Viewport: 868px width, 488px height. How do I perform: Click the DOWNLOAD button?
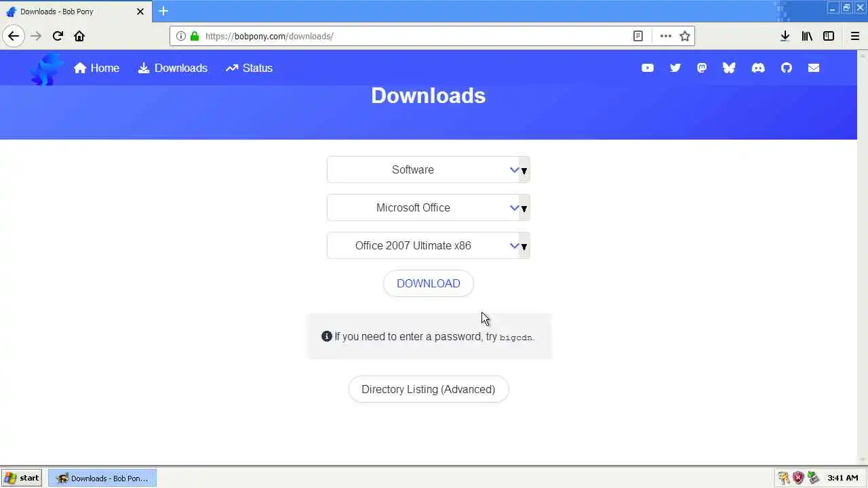coord(429,283)
